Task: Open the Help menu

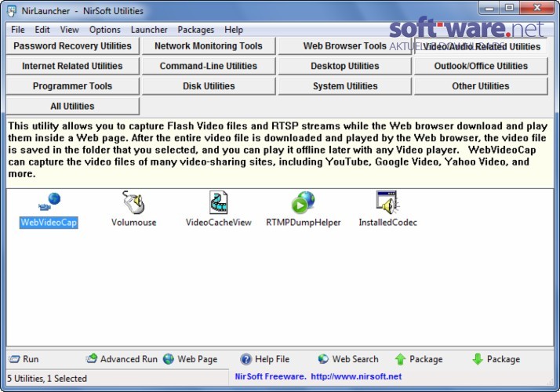Action: (234, 30)
